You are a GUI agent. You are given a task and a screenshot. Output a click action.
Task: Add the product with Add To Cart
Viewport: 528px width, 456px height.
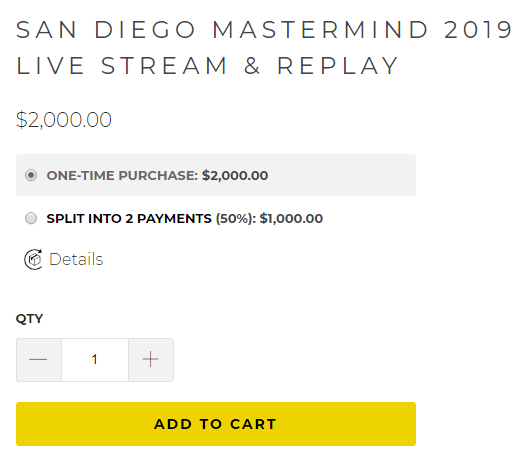[216, 424]
